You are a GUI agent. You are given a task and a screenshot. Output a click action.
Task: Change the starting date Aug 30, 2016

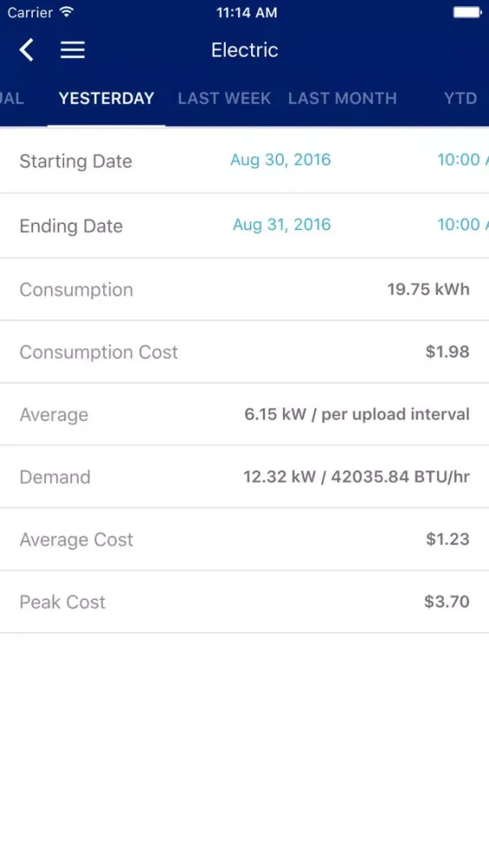[281, 160]
